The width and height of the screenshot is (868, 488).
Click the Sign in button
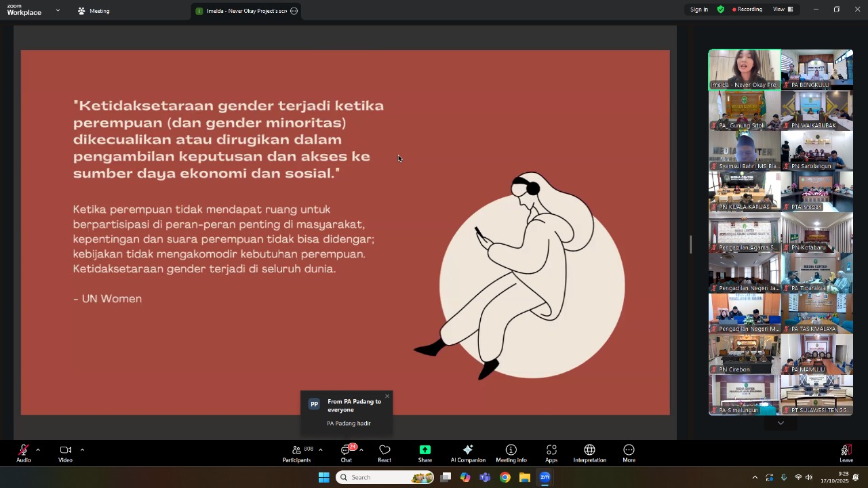pos(698,9)
